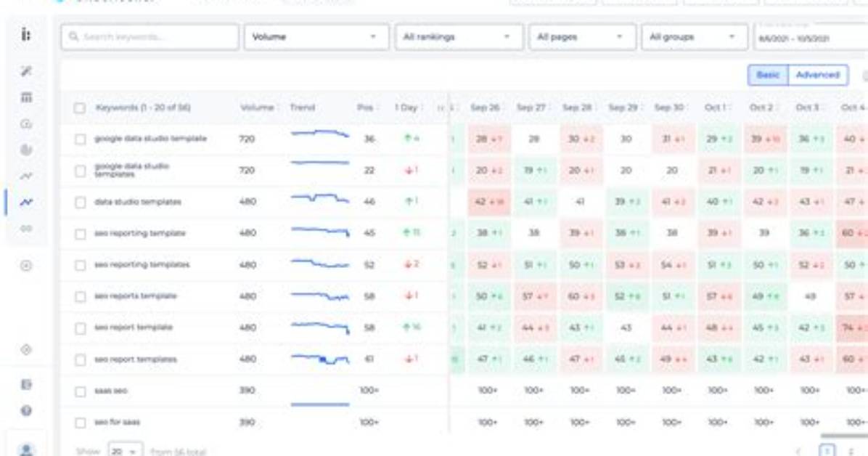Open the All groups dropdown
Image resolution: width=868 pixels, height=456 pixels.
click(695, 37)
